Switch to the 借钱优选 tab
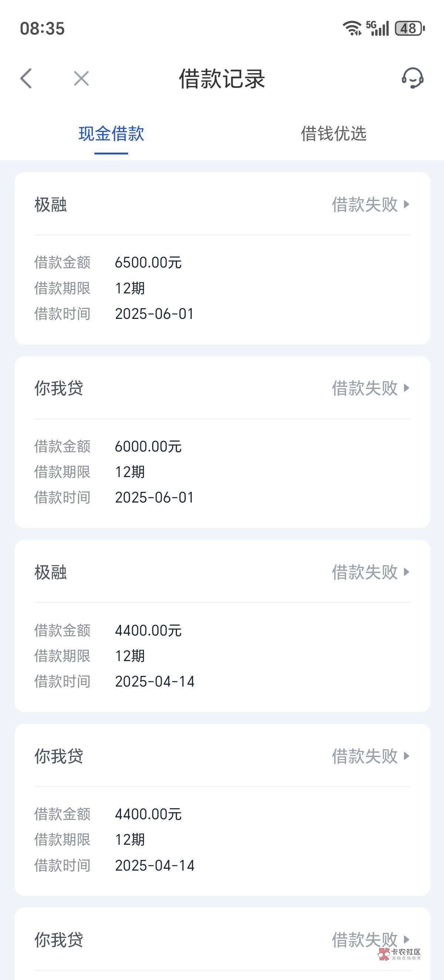The image size is (444, 980). coord(334,134)
